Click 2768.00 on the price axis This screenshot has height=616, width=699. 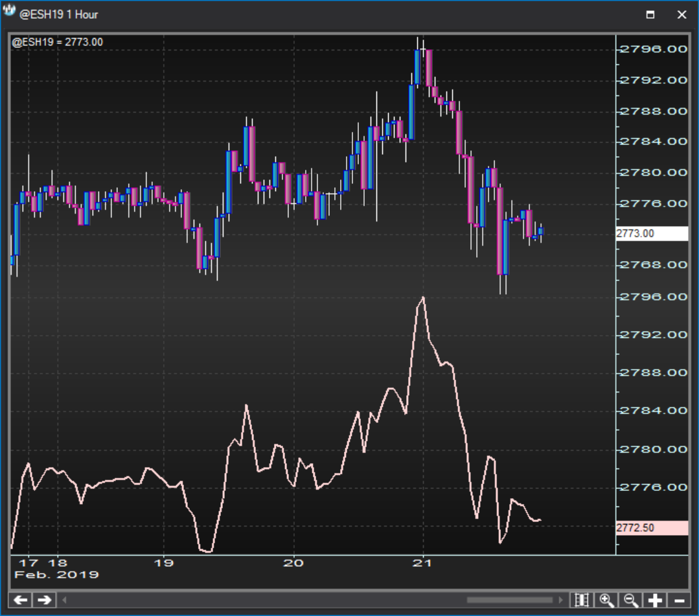point(654,265)
